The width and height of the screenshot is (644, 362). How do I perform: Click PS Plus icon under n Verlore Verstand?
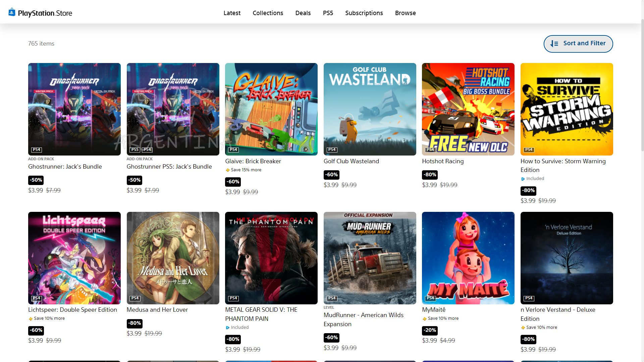coord(523,328)
